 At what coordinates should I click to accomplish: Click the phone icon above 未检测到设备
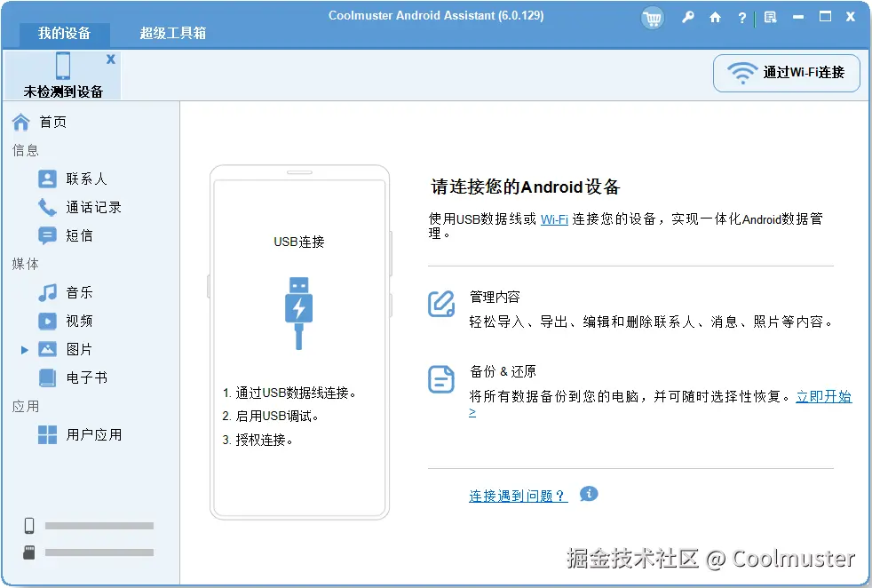pos(63,66)
